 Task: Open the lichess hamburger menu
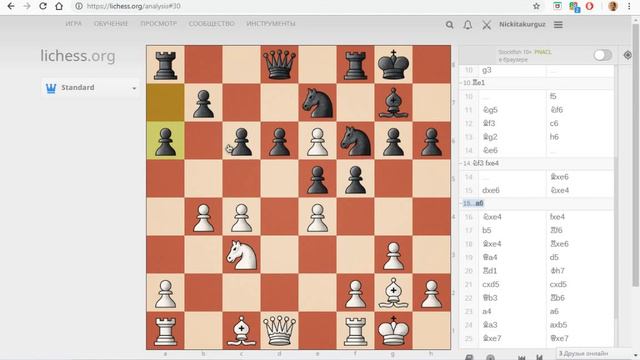558,25
